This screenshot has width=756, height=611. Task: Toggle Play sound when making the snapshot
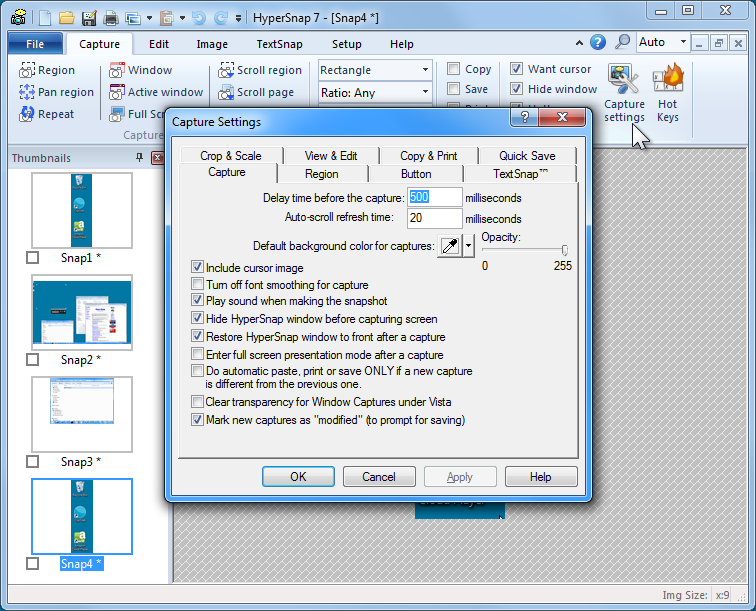click(198, 301)
